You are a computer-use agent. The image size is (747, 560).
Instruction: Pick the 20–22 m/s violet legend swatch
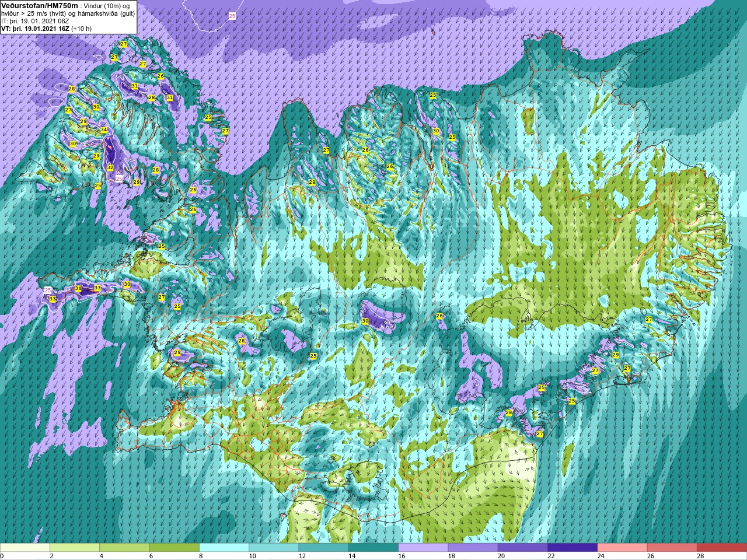[x=522, y=548]
